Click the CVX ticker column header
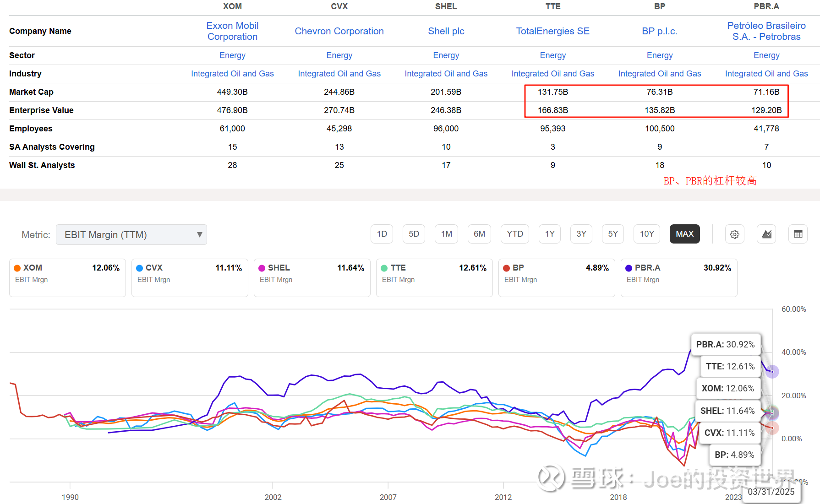 pyautogui.click(x=339, y=6)
